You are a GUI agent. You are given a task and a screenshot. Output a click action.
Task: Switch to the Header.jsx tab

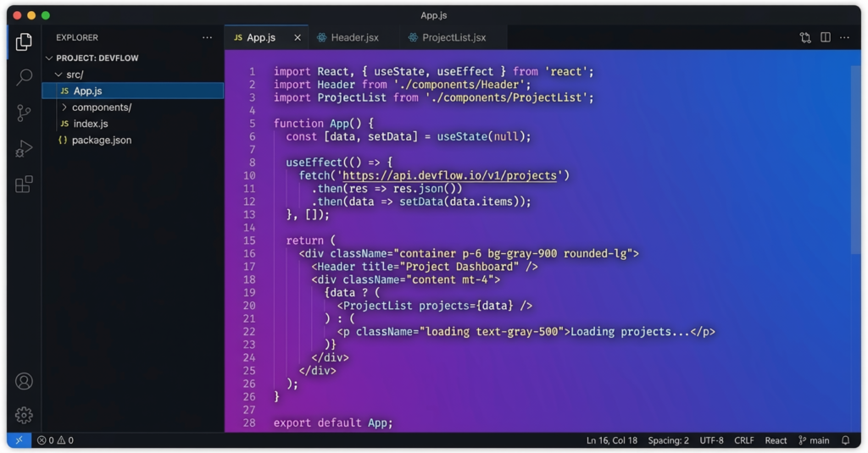coord(355,37)
